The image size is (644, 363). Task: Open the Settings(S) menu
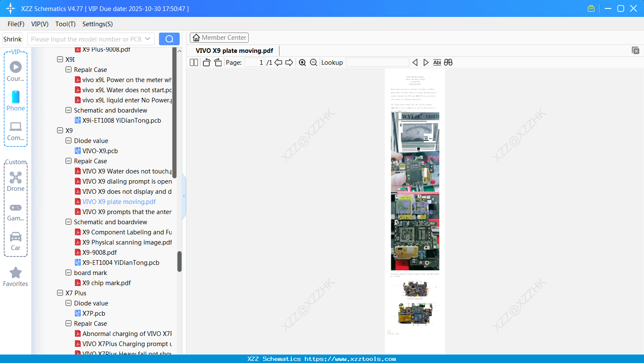(x=98, y=24)
